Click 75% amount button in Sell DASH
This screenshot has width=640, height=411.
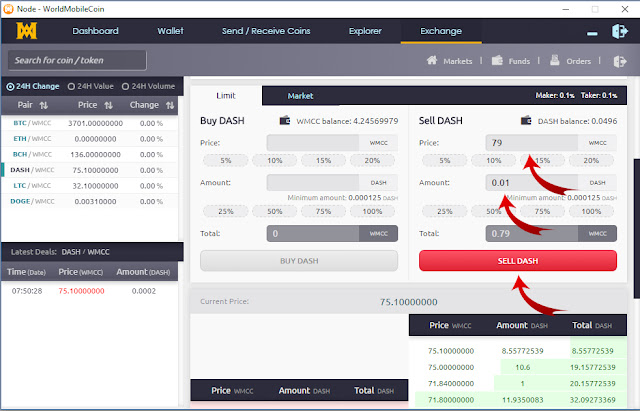(542, 211)
